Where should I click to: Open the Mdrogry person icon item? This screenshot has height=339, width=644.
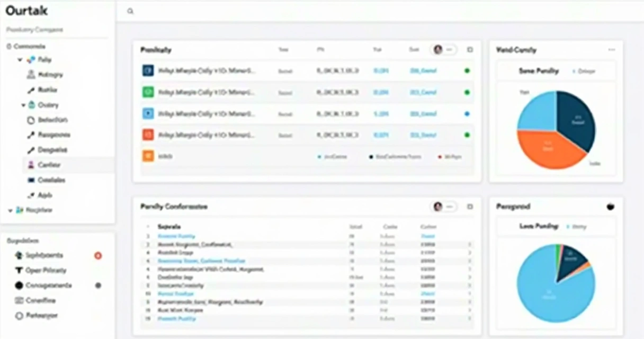coord(44,75)
